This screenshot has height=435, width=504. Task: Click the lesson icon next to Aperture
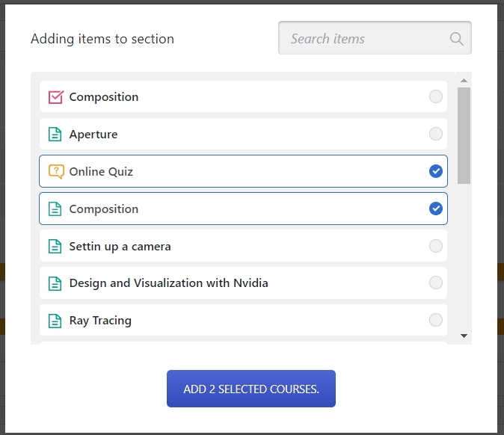click(x=55, y=135)
